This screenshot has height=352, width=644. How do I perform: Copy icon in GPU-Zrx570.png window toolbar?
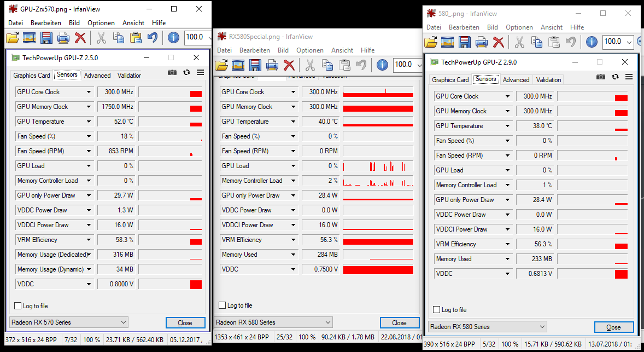[119, 38]
